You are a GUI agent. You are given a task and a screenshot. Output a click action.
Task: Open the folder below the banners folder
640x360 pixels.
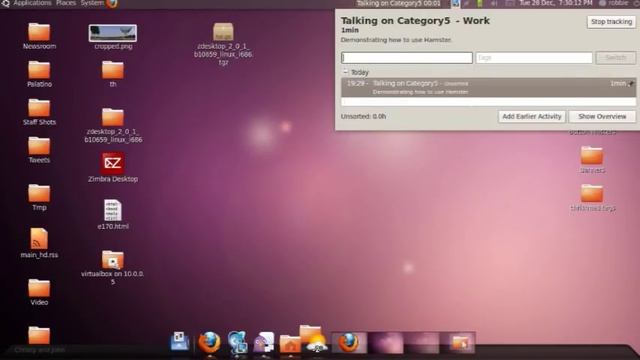pos(592,193)
